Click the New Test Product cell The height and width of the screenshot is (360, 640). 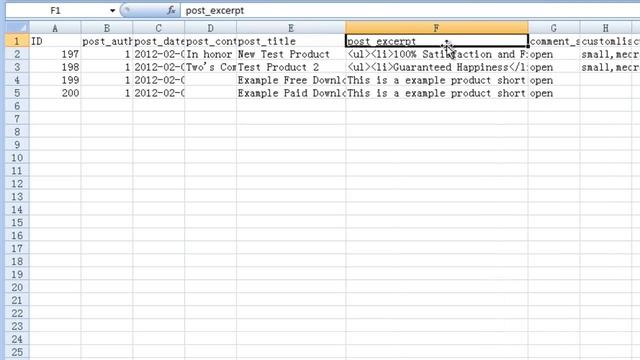pos(291,54)
